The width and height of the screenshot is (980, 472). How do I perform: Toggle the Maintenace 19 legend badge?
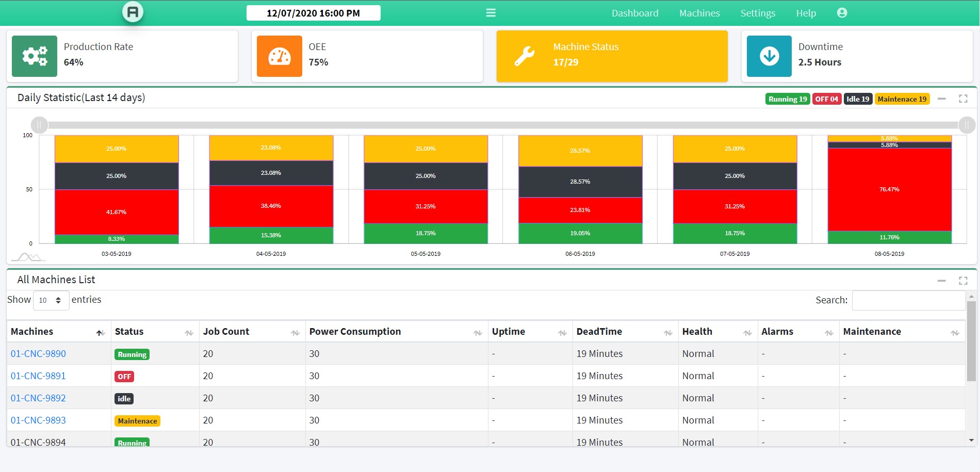click(902, 99)
